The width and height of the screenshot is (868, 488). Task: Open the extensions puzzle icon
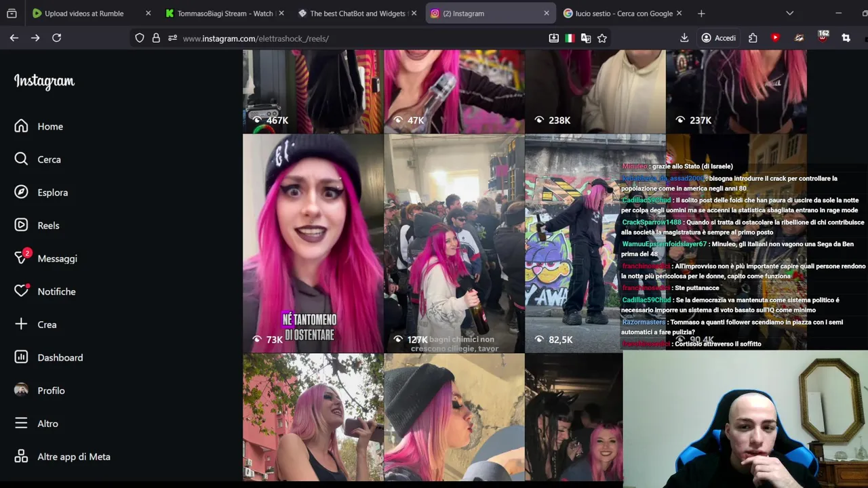[753, 38]
